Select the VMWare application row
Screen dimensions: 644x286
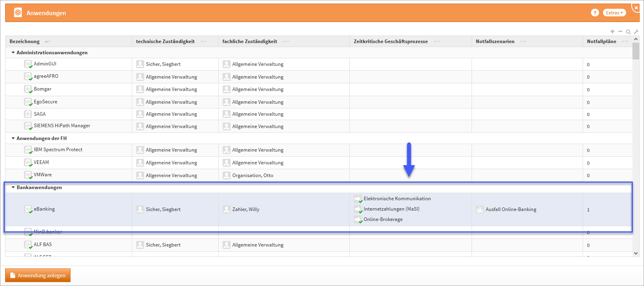(43, 175)
